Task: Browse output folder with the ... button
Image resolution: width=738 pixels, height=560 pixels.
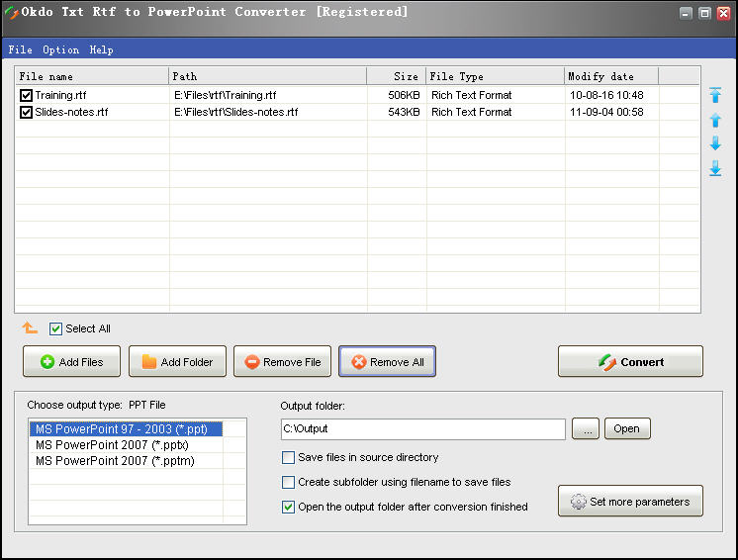Action: (586, 428)
